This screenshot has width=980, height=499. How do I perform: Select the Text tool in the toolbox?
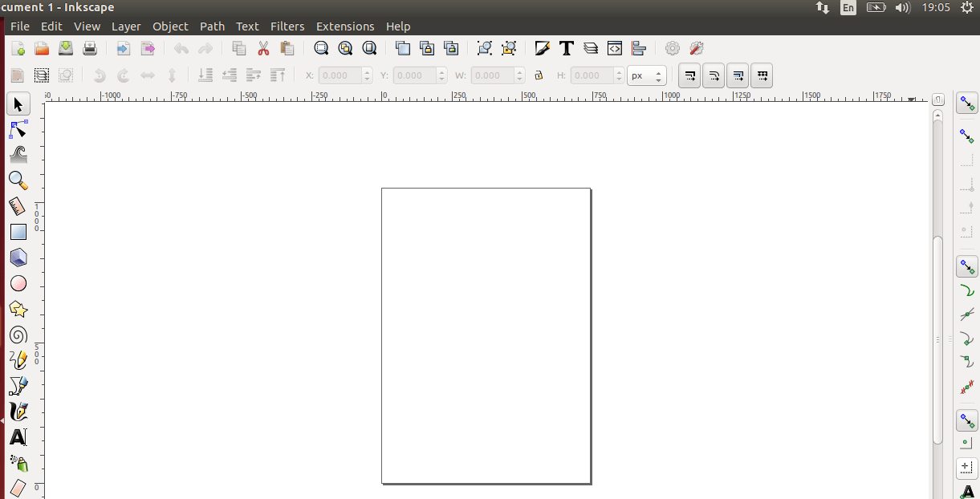18,438
